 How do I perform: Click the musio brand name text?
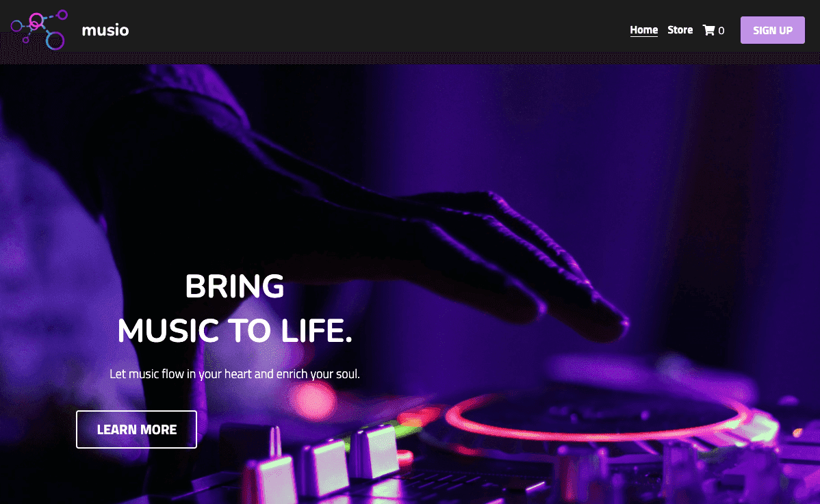pos(105,30)
